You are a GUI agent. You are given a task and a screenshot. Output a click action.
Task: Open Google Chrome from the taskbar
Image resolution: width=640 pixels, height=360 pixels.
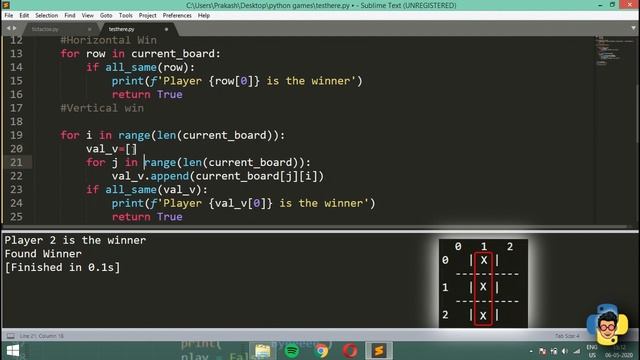click(x=321, y=351)
